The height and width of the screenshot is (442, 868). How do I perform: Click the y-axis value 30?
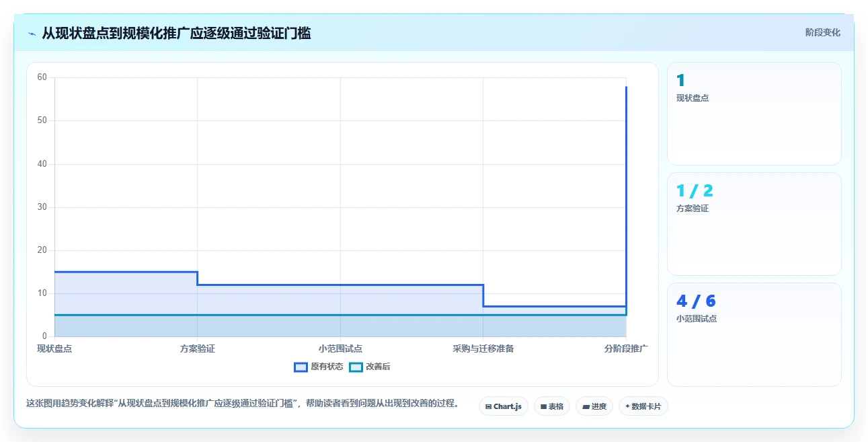[42, 207]
